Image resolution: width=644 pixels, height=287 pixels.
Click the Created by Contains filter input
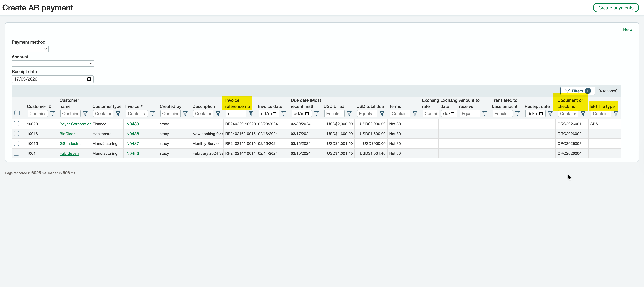[x=170, y=114]
